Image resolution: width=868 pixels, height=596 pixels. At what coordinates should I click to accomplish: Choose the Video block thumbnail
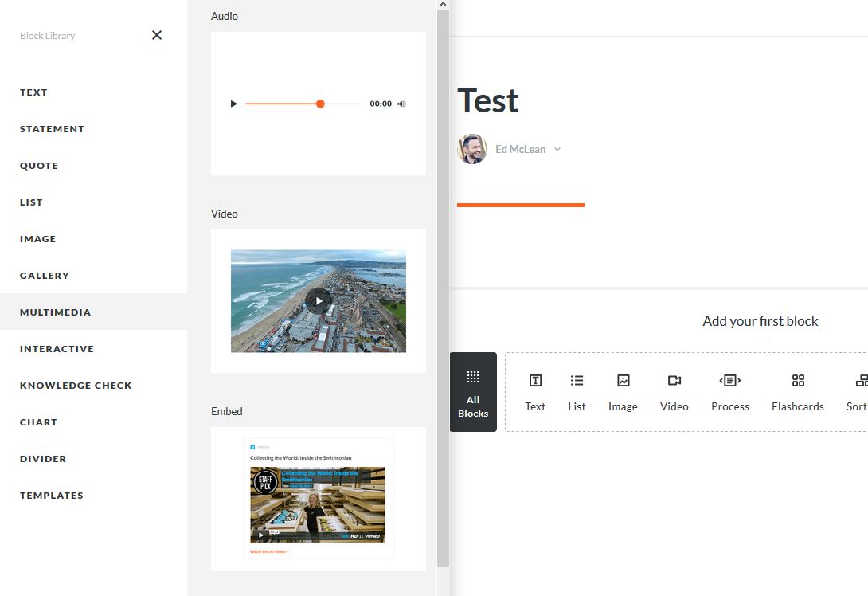click(319, 301)
